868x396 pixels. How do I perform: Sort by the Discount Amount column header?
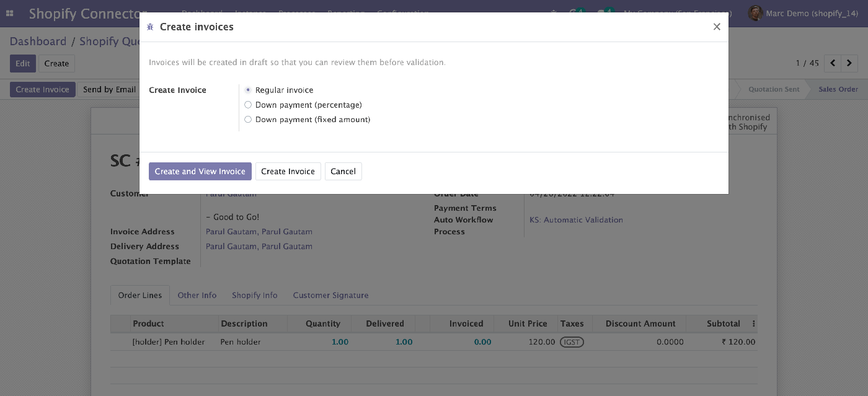(x=639, y=323)
